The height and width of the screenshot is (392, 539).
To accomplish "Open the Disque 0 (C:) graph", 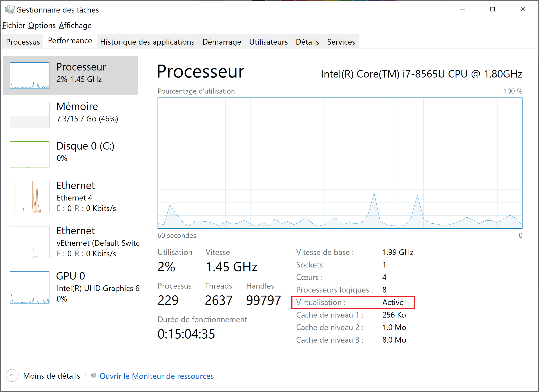I will (30, 154).
